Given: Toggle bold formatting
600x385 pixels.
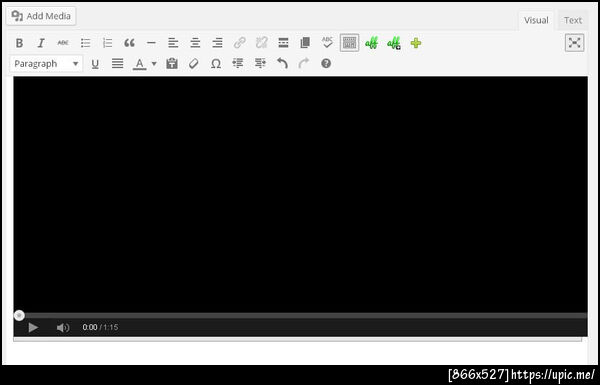Looking at the screenshot, I should point(19,43).
